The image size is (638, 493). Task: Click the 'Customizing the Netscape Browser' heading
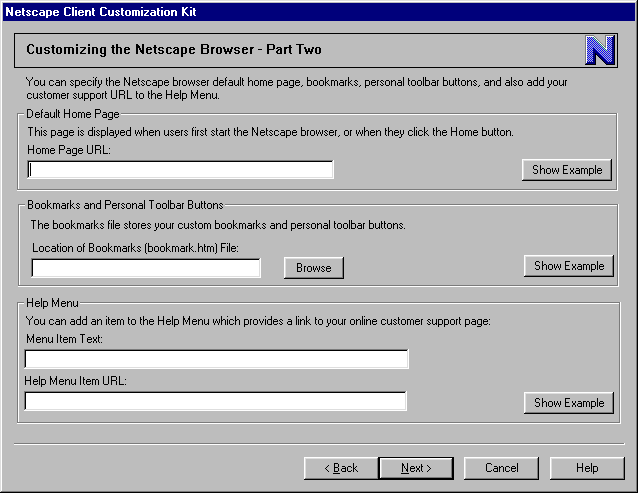[x=174, y=49]
